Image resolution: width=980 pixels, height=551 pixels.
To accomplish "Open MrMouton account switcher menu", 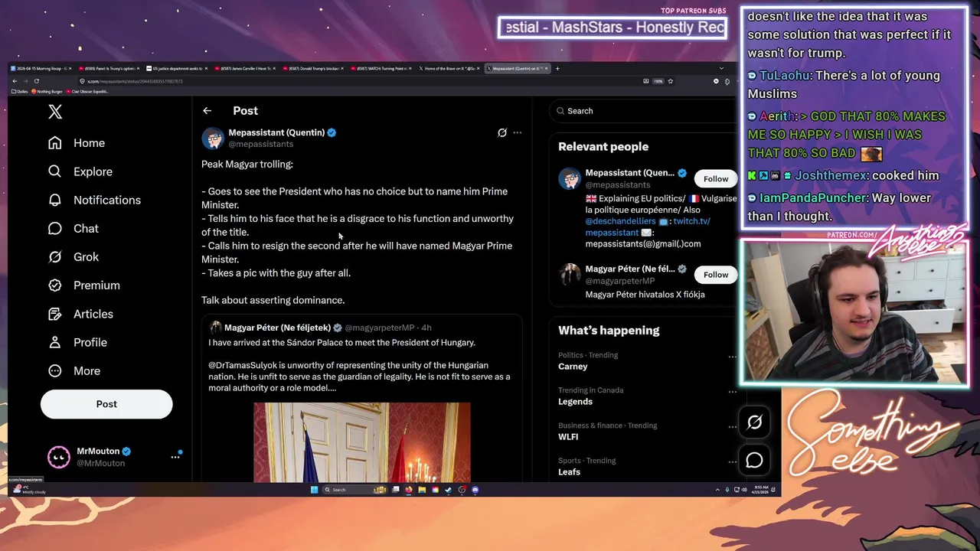I will point(113,457).
